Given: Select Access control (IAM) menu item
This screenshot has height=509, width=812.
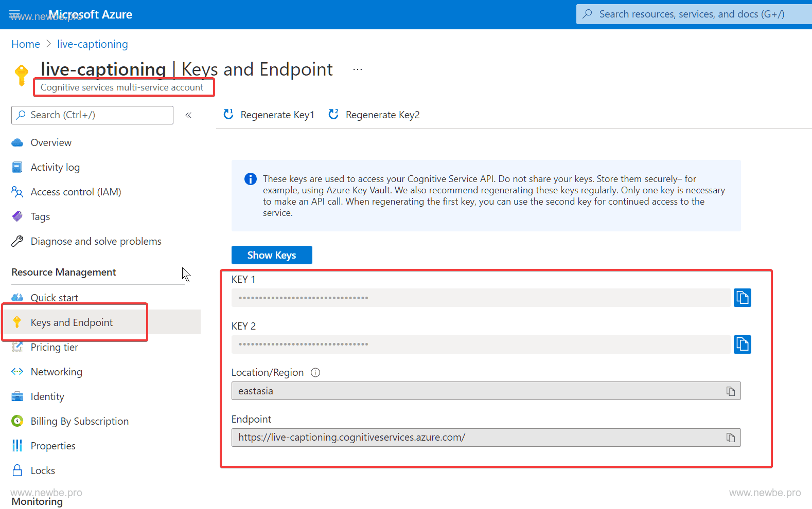Looking at the screenshot, I should coord(76,192).
